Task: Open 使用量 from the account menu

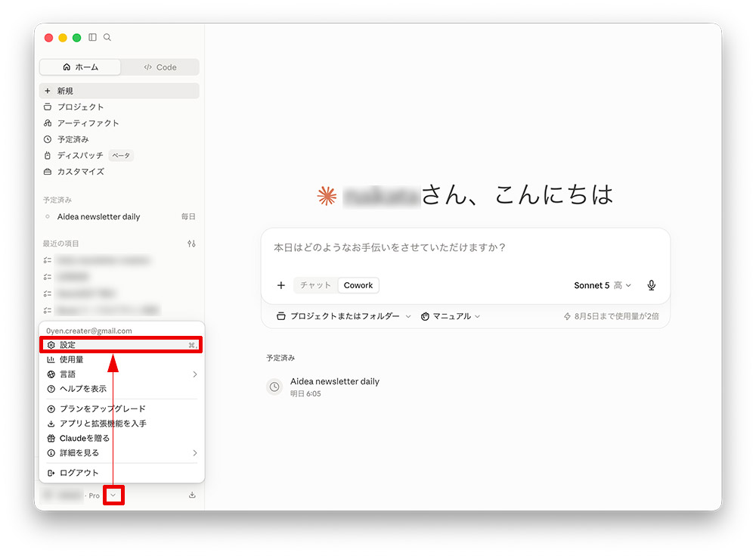Action: (121, 359)
